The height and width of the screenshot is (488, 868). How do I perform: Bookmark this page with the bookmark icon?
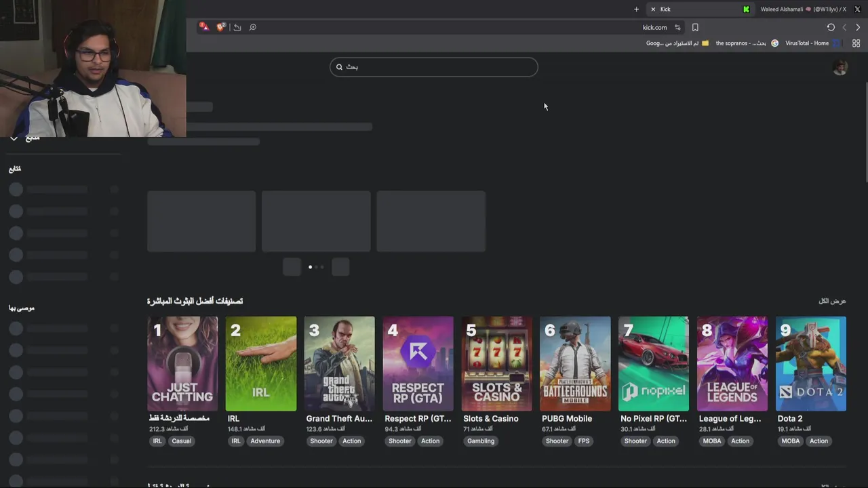pos(695,27)
